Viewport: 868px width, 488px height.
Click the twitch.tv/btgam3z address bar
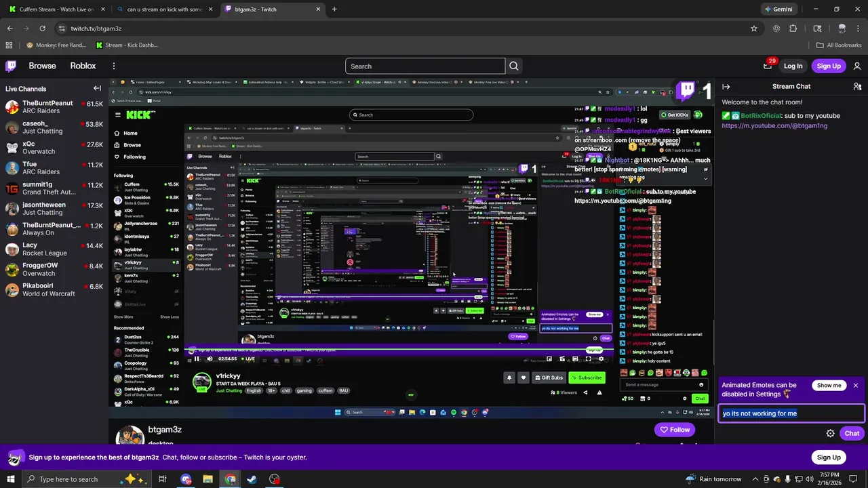click(407, 28)
